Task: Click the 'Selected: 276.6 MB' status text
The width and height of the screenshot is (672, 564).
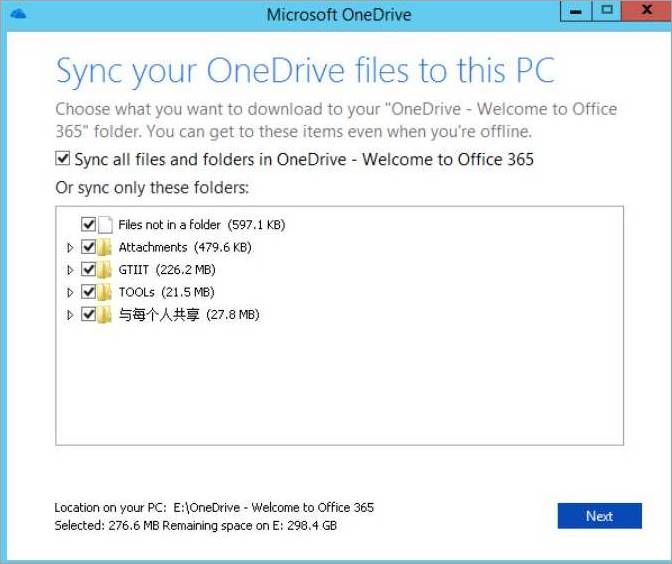Action: 107,525
